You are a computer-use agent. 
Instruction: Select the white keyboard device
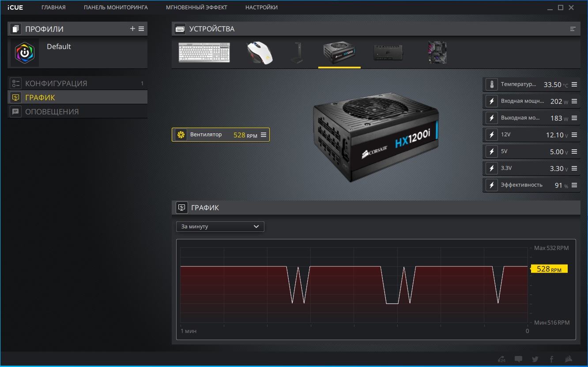pos(204,52)
